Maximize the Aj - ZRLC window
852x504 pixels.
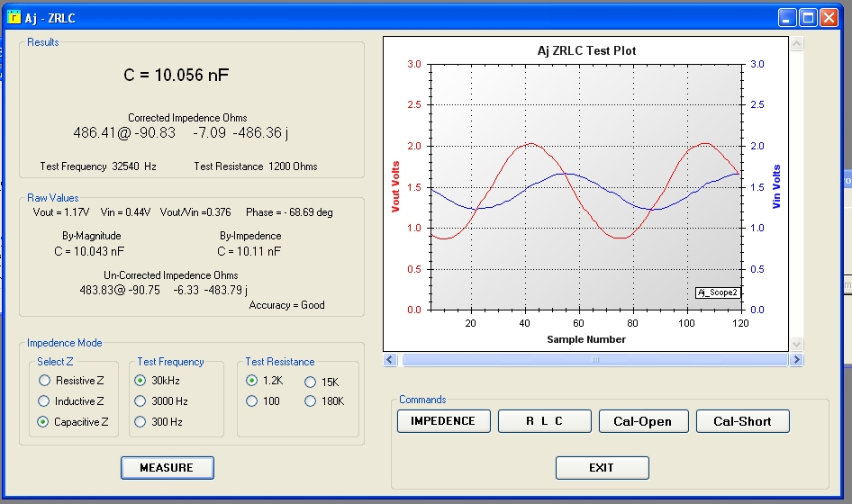coord(808,18)
